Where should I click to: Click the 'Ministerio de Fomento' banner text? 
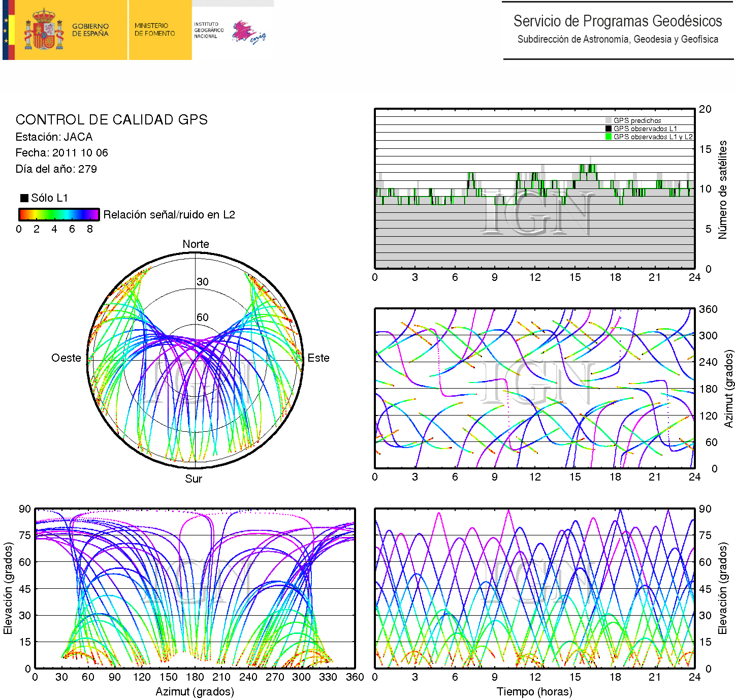pos(154,29)
